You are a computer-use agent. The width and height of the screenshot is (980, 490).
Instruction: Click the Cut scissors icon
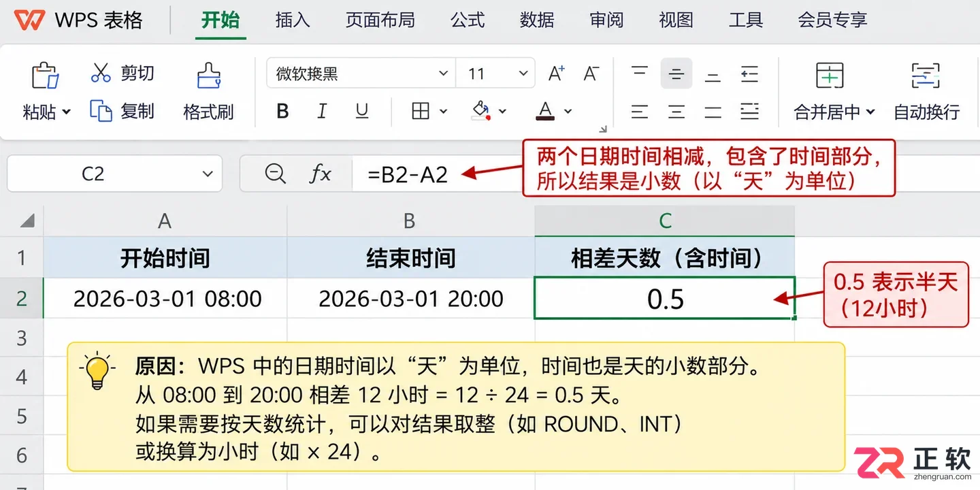click(101, 73)
